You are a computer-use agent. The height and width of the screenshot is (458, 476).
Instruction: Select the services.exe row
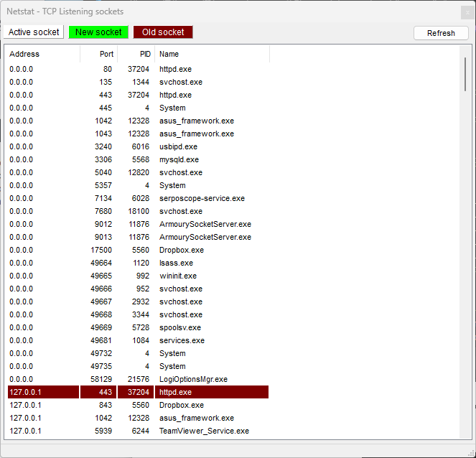click(138, 340)
